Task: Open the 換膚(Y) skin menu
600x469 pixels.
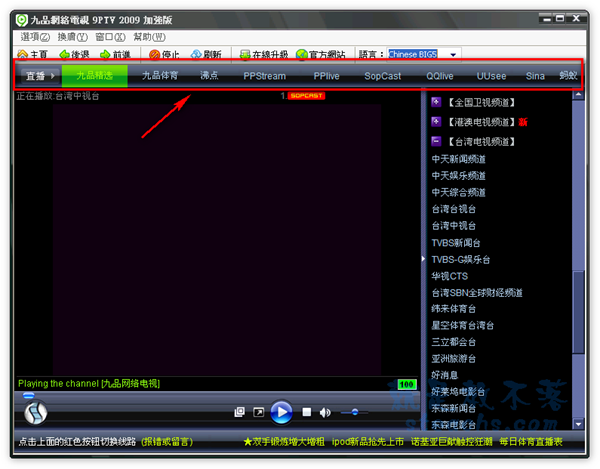Action: pyautogui.click(x=72, y=37)
